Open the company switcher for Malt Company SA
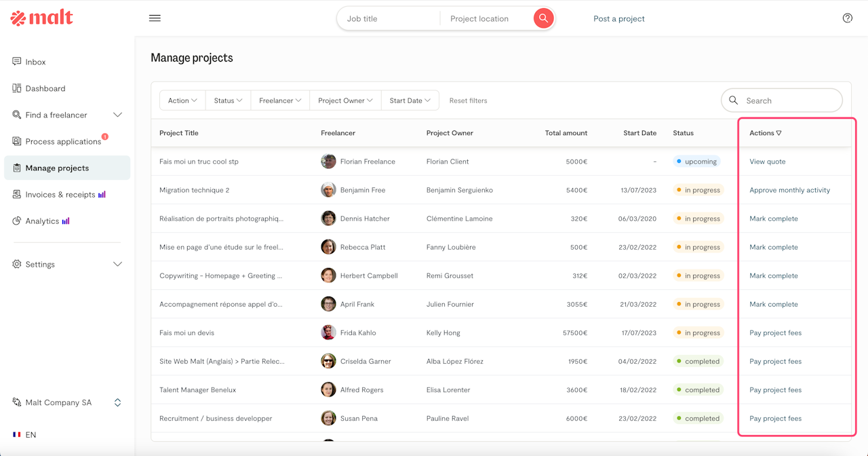This screenshot has width=868, height=456. (x=117, y=402)
